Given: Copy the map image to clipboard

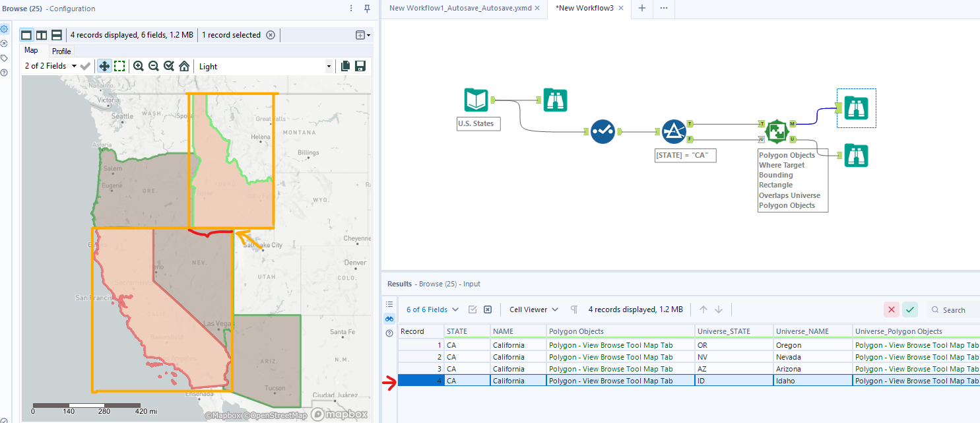Looking at the screenshot, I should tap(345, 66).
